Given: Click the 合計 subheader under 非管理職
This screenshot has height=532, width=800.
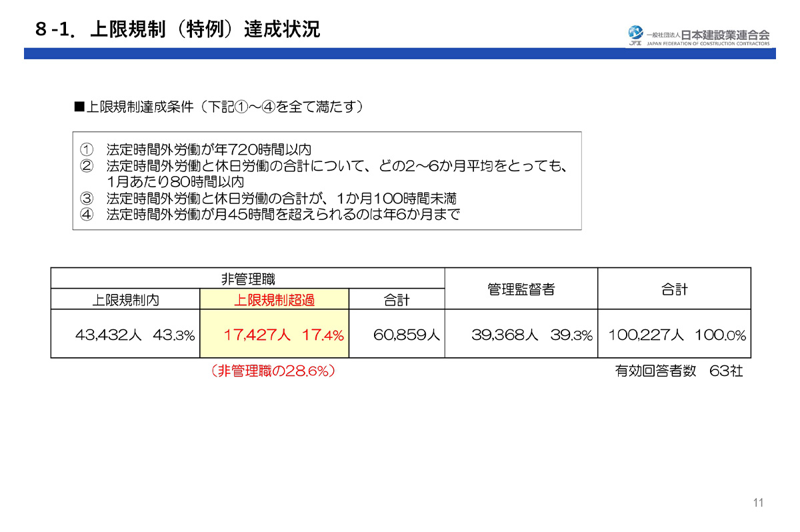Looking at the screenshot, I should pos(397,299).
